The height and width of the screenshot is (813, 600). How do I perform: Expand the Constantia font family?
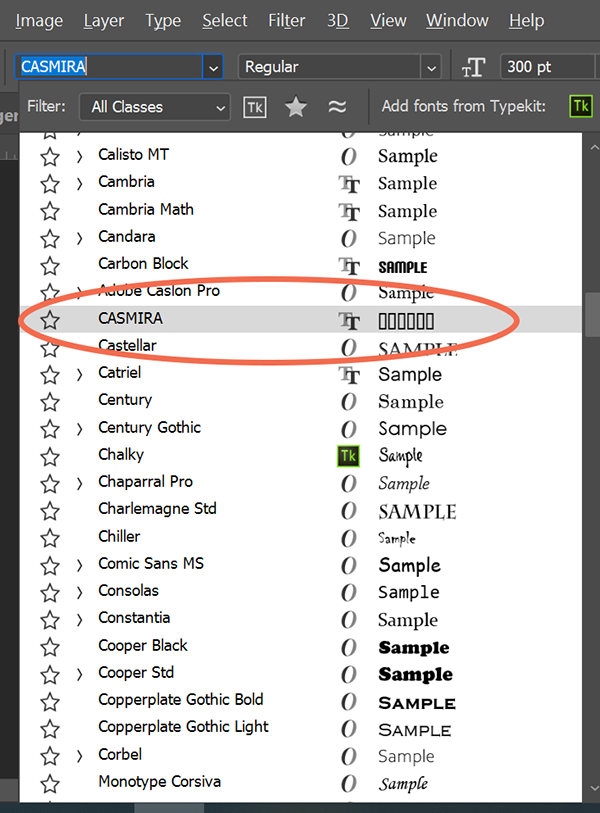[x=79, y=620]
